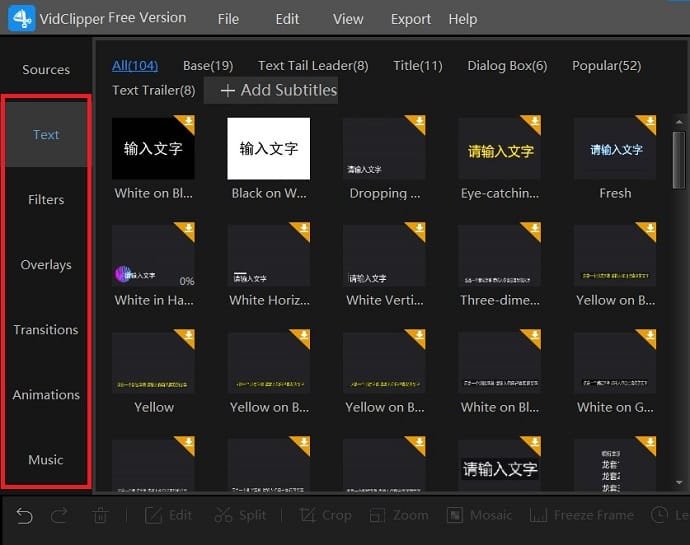Filter by Popular(52) category
Image resolution: width=690 pixels, height=545 pixels.
606,66
